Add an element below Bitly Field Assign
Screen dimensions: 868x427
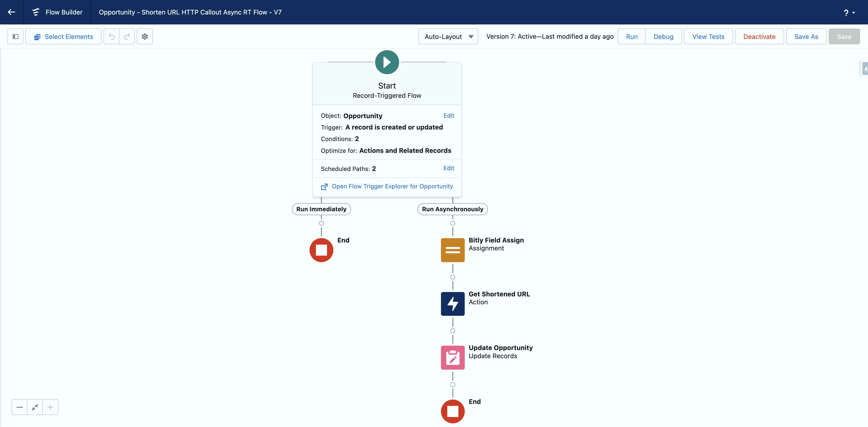[452, 277]
